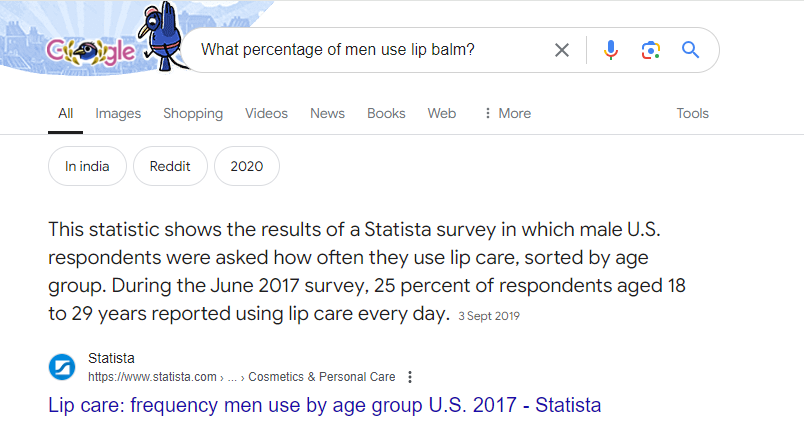The width and height of the screenshot is (804, 431).
Task: Click the Statista site favicon
Action: (62, 367)
